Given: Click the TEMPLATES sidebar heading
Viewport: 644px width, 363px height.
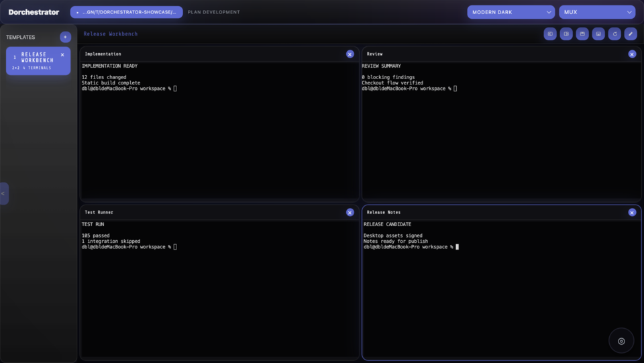Looking at the screenshot, I should coord(21,37).
